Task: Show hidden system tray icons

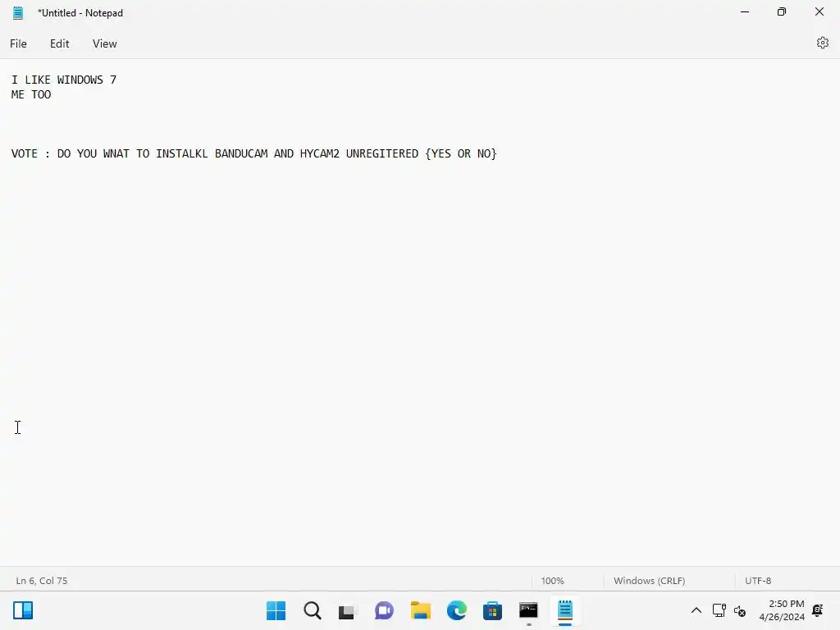Action: tap(696, 610)
